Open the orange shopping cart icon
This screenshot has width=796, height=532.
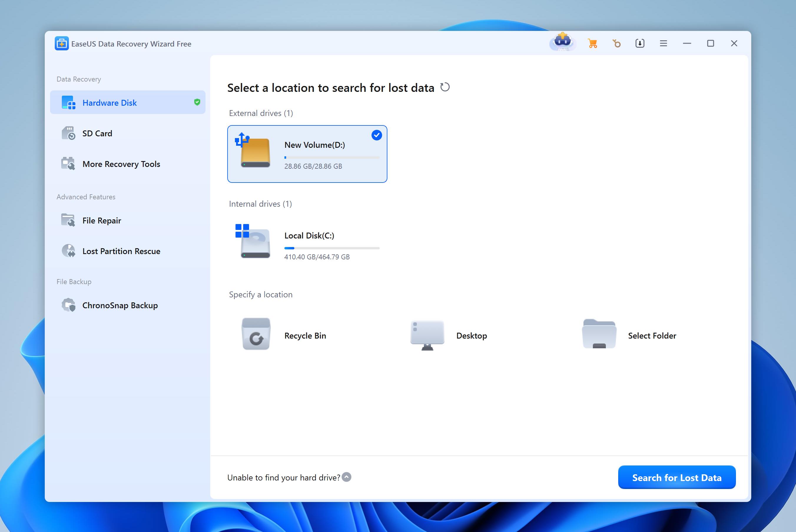click(x=593, y=44)
